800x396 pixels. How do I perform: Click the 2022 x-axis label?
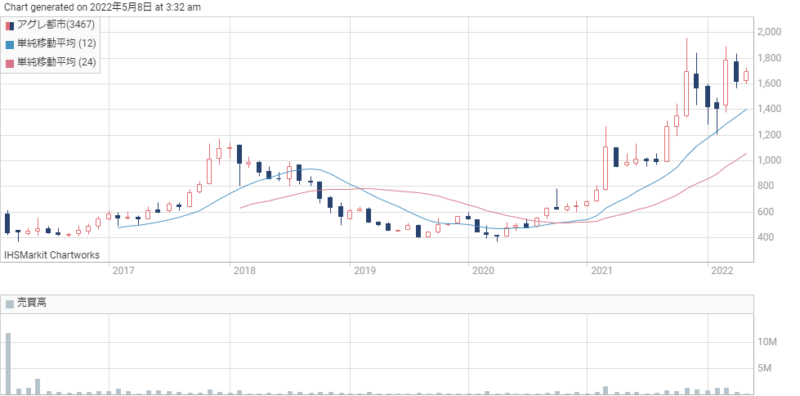tap(721, 271)
